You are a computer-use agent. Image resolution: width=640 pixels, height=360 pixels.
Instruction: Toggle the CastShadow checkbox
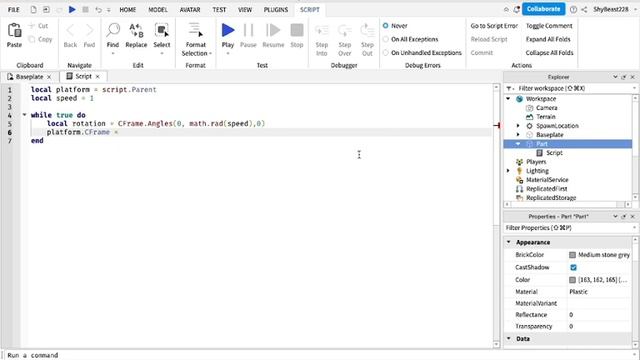point(573,267)
